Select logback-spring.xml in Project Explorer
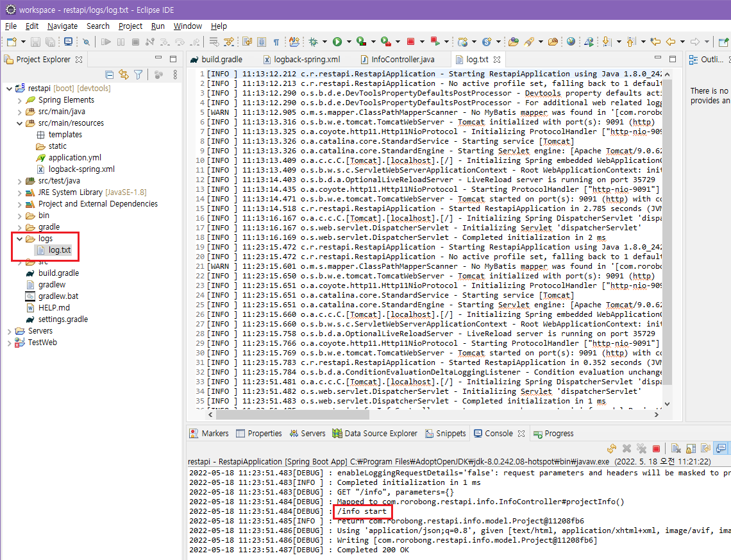 coord(81,169)
